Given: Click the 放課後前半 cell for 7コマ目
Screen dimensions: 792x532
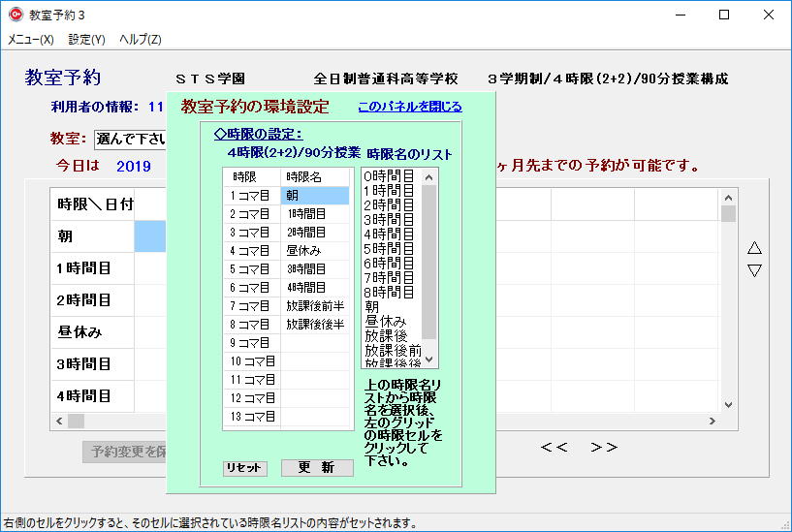Looking at the screenshot, I should pos(315,306).
